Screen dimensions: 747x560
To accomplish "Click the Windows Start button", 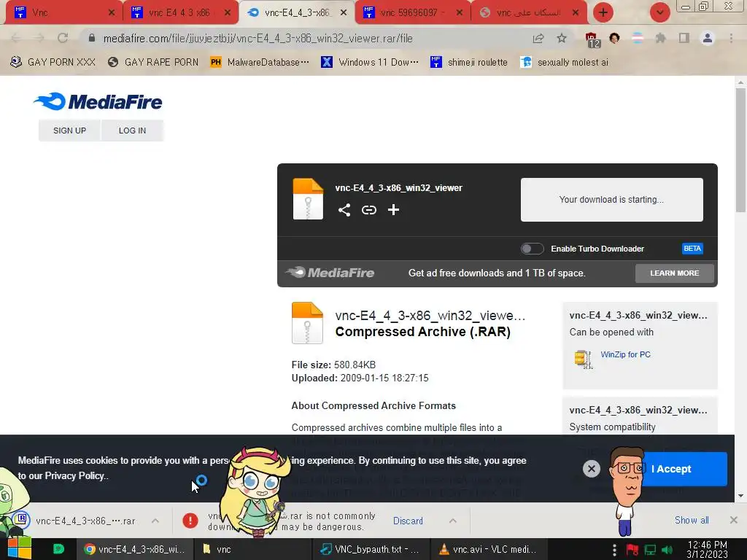I will 19,549.
